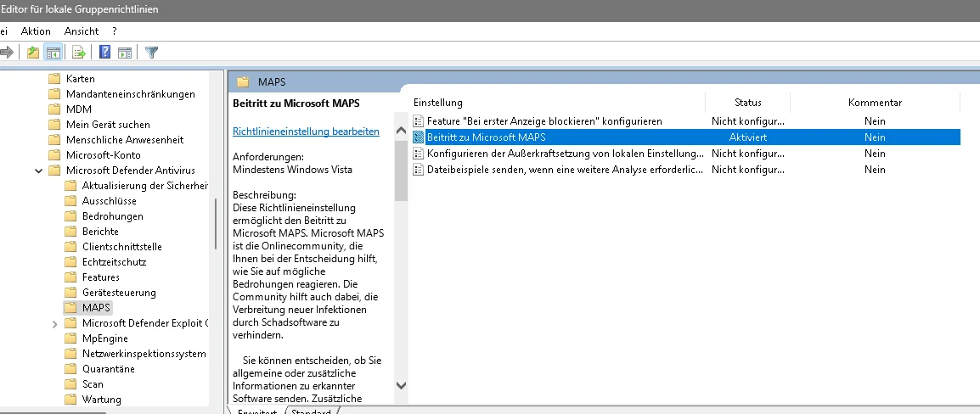Sort by the Status column header

(748, 103)
